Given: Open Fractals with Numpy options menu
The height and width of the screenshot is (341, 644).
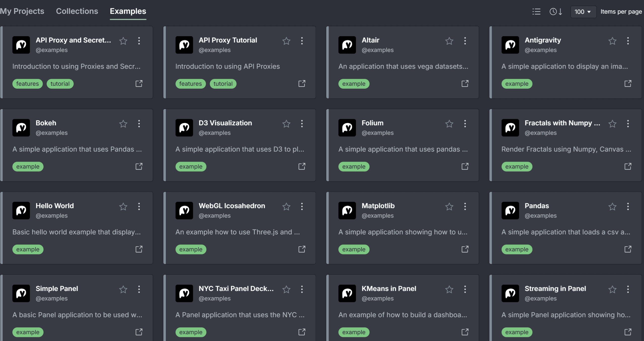Looking at the screenshot, I should point(628,124).
